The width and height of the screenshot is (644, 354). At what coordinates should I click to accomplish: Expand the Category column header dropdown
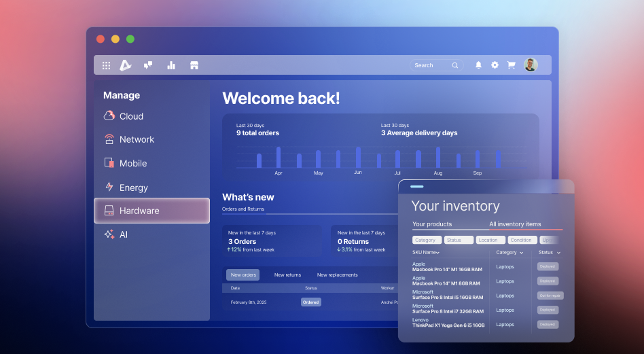[509, 253]
